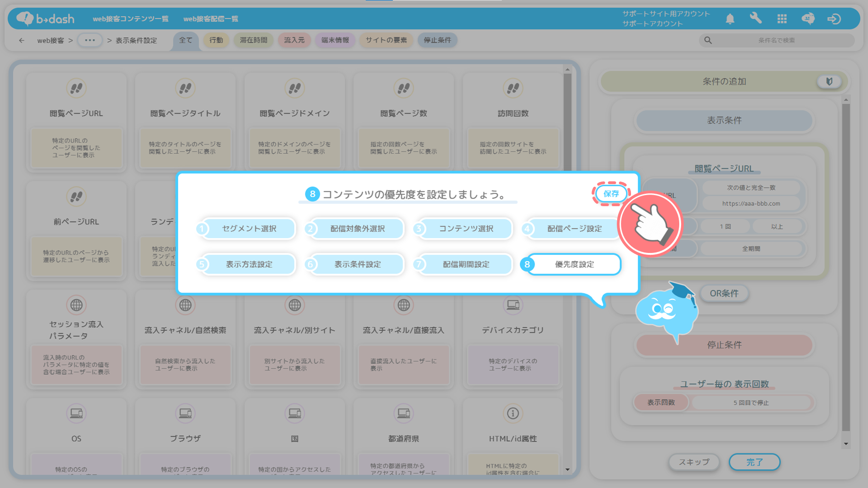Viewport: 868px width, 488px height.
Task: Select the 前ページURL footprint icon
Action: [76, 196]
